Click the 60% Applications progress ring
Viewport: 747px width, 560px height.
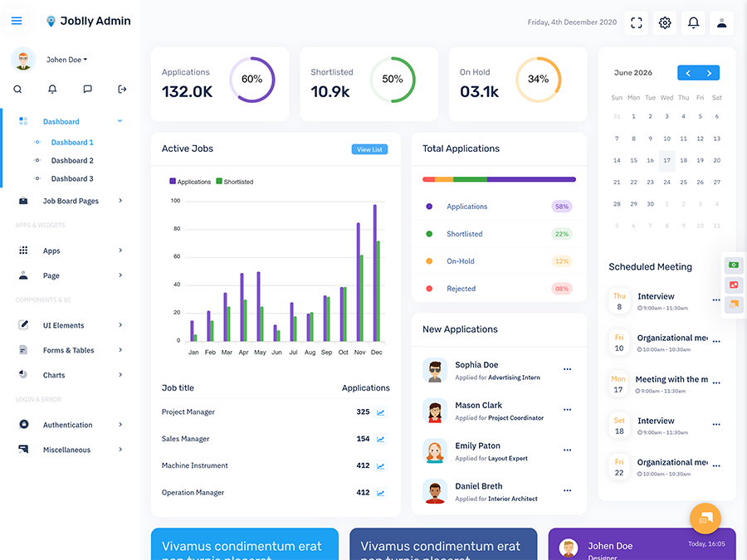[252, 80]
